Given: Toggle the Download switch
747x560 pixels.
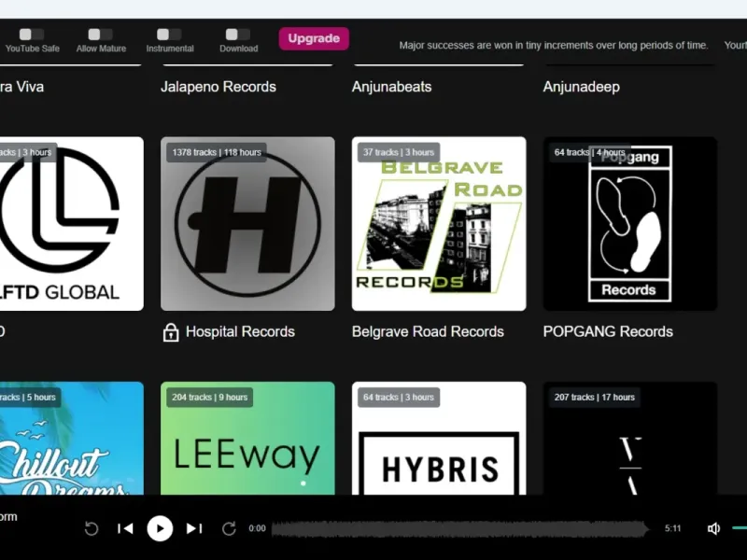Looking at the screenshot, I should pos(238,35).
